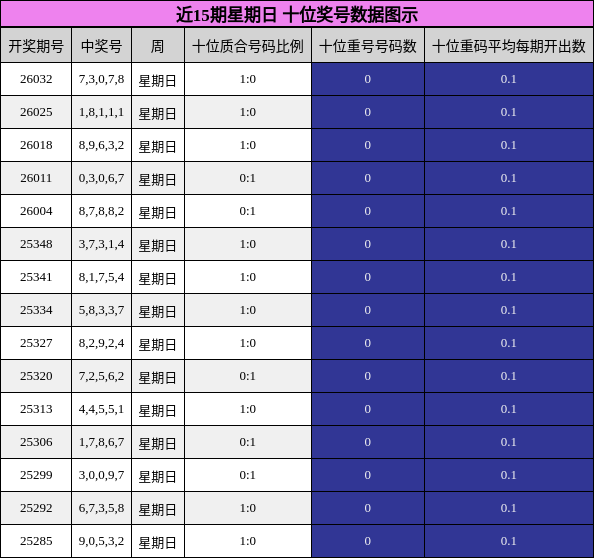Click the 1:0 ratio in row 26032
The width and height of the screenshot is (594, 558).
pos(248,79)
